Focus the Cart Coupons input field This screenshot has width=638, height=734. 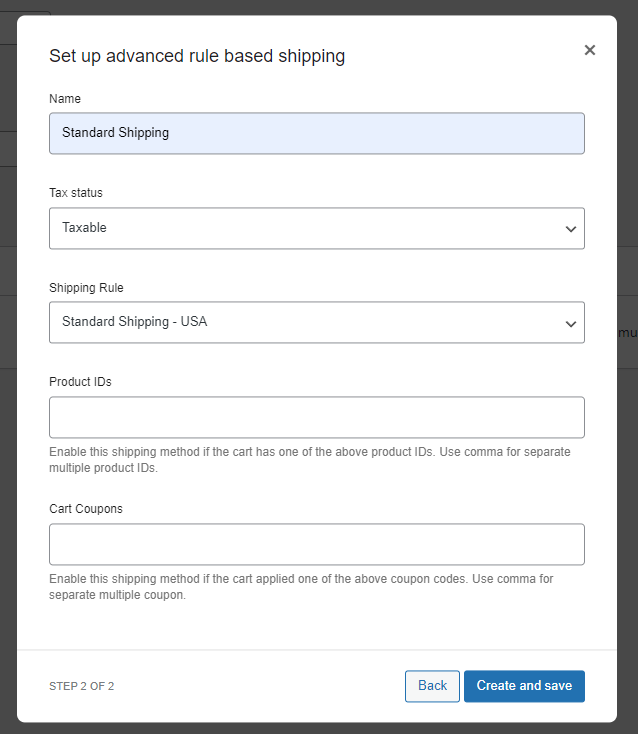(316, 544)
